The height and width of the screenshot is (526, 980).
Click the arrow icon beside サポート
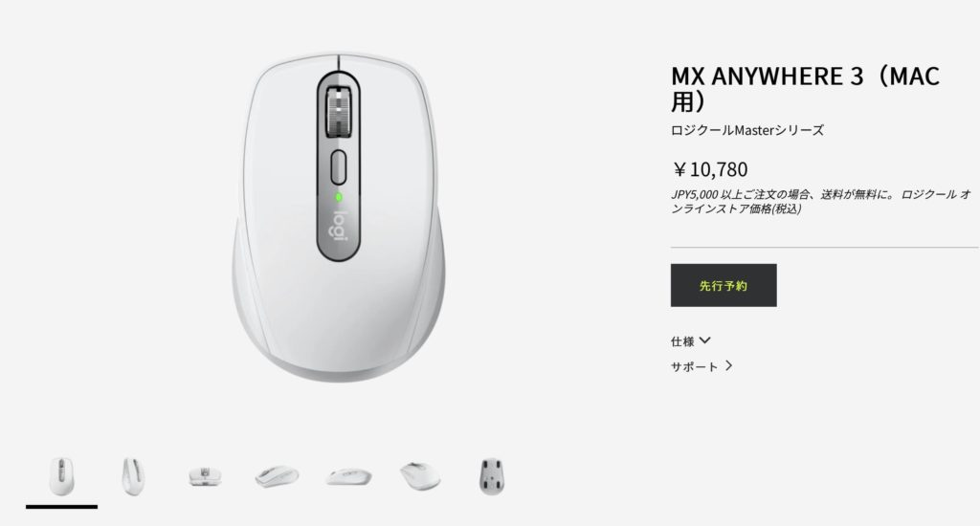tap(728, 365)
